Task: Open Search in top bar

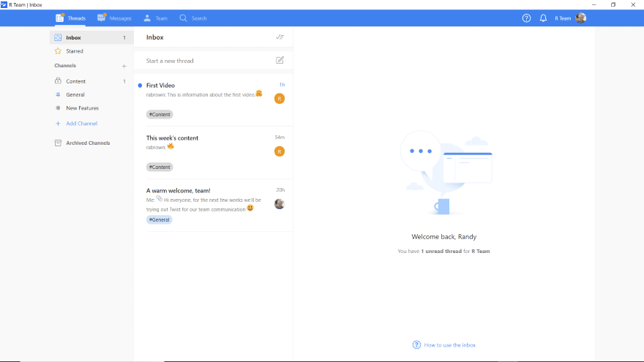Action: coord(193,18)
